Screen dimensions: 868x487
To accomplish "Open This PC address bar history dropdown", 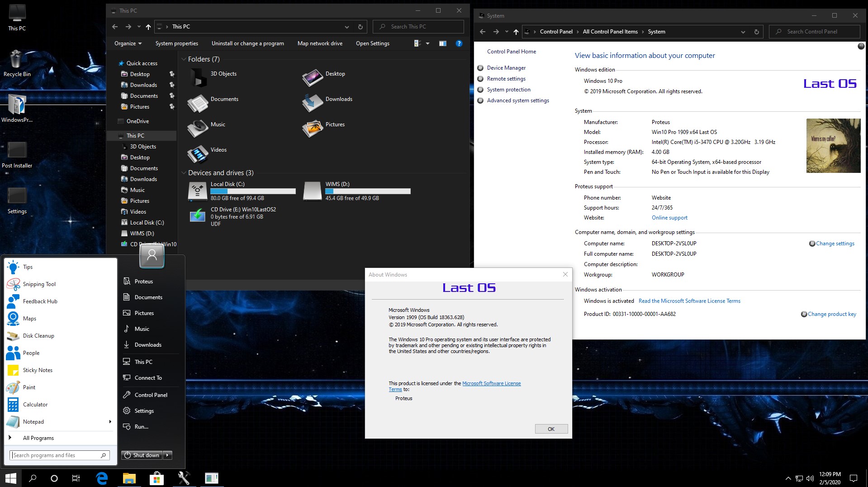I will [347, 27].
